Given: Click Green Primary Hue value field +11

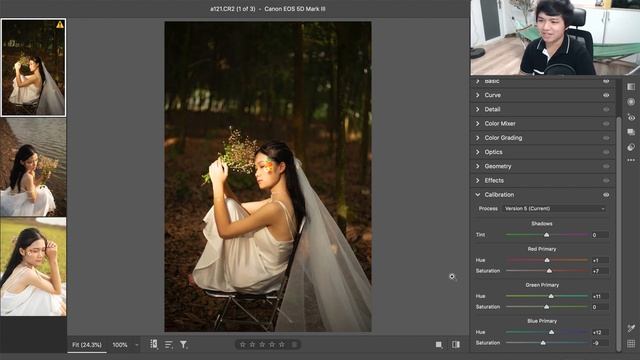Looking at the screenshot, I should [x=600, y=296].
